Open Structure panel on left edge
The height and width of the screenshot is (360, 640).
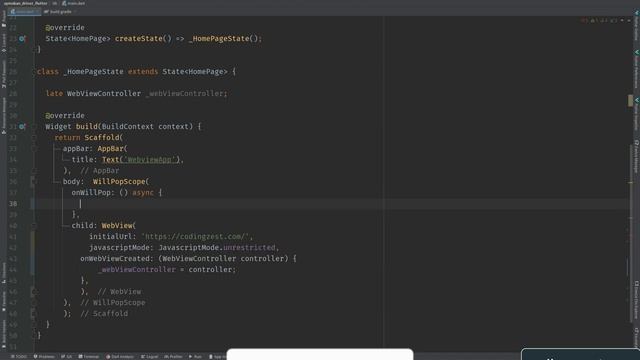click(x=4, y=273)
